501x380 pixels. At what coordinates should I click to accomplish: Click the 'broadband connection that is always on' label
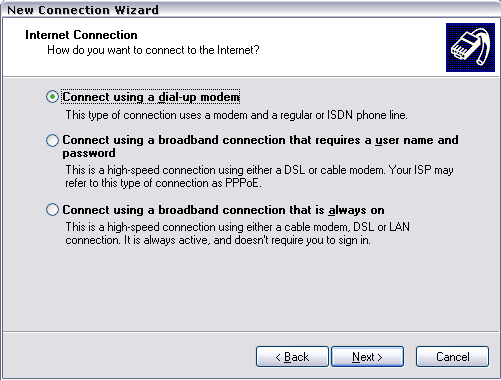pyautogui.click(x=271, y=210)
